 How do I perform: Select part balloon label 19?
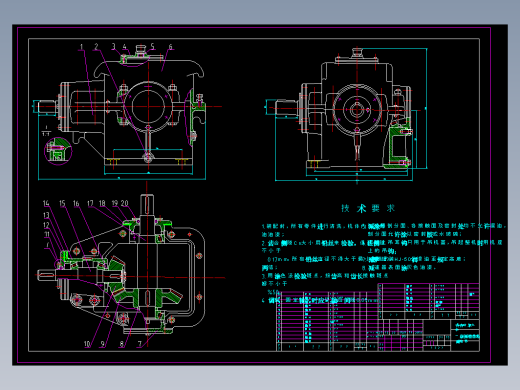(115, 203)
